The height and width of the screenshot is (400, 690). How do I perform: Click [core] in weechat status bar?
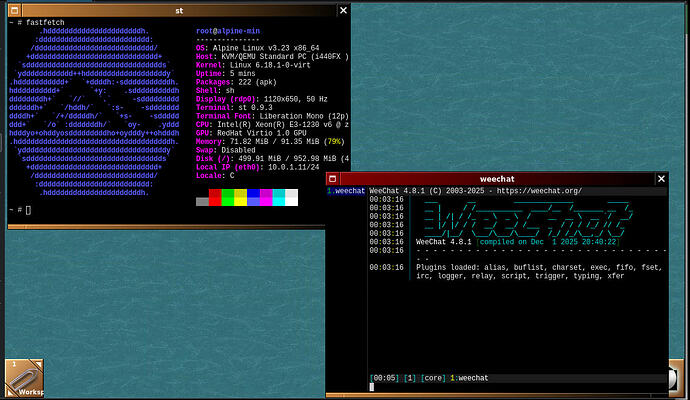tap(431, 378)
